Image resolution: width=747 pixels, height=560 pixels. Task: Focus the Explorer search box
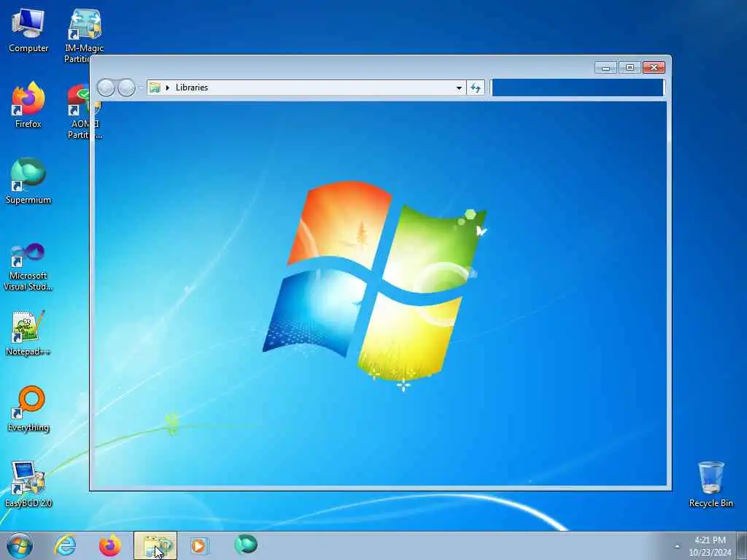[x=578, y=87]
